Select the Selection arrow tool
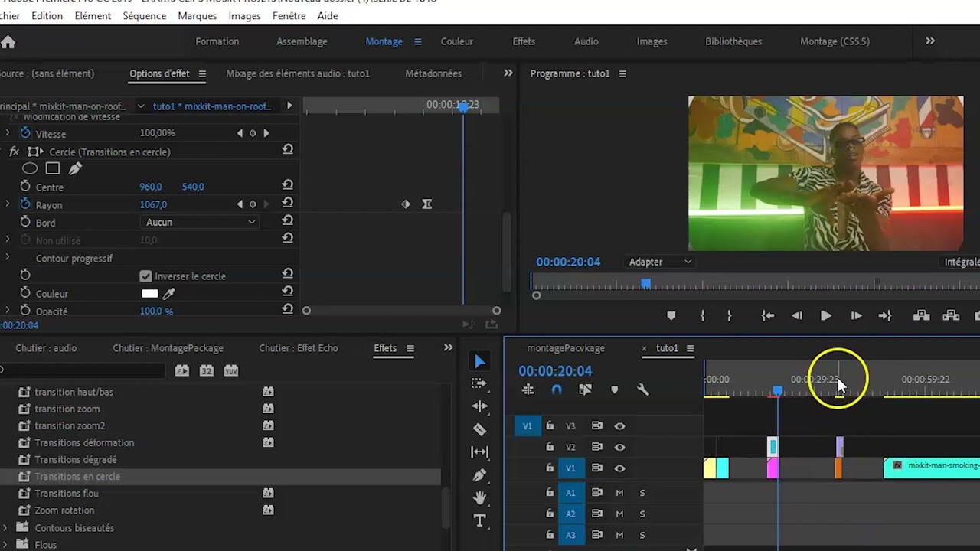The height and width of the screenshot is (551, 980). click(480, 362)
